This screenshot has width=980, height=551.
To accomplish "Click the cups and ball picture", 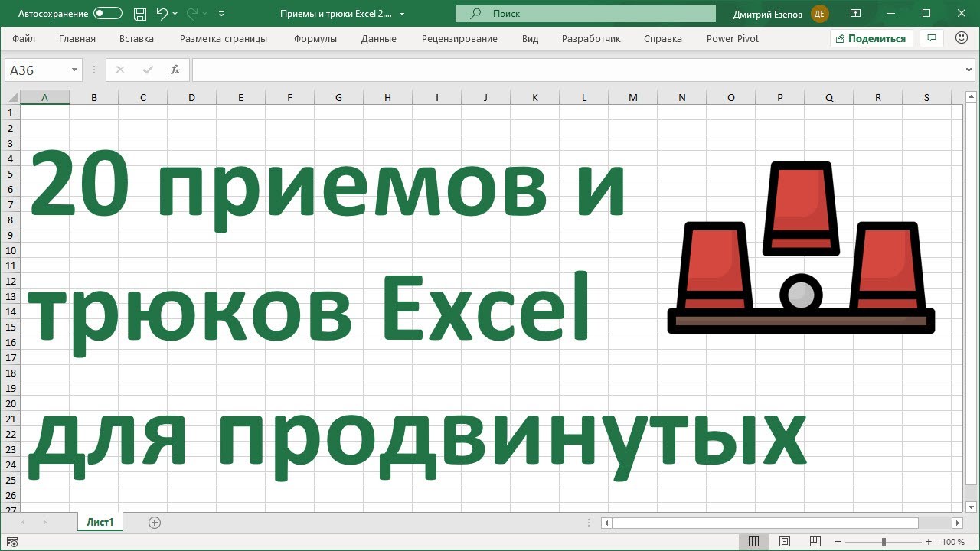I will coord(801,247).
